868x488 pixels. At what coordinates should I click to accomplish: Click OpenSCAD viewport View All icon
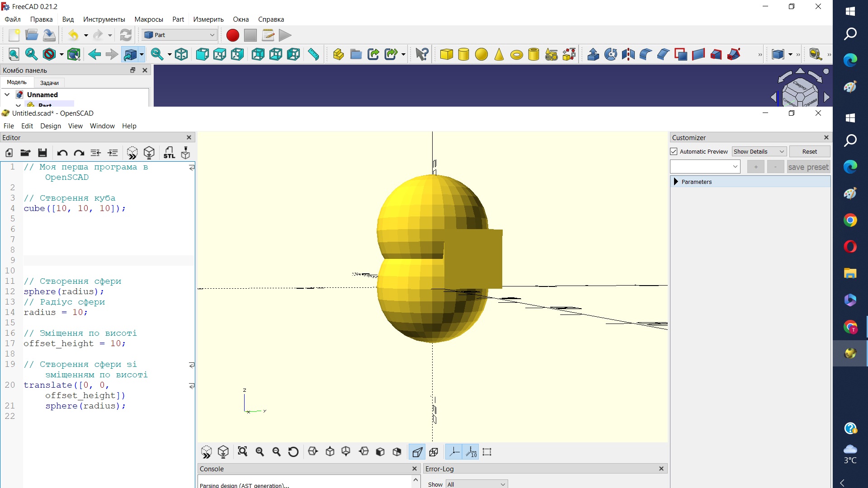point(243,452)
